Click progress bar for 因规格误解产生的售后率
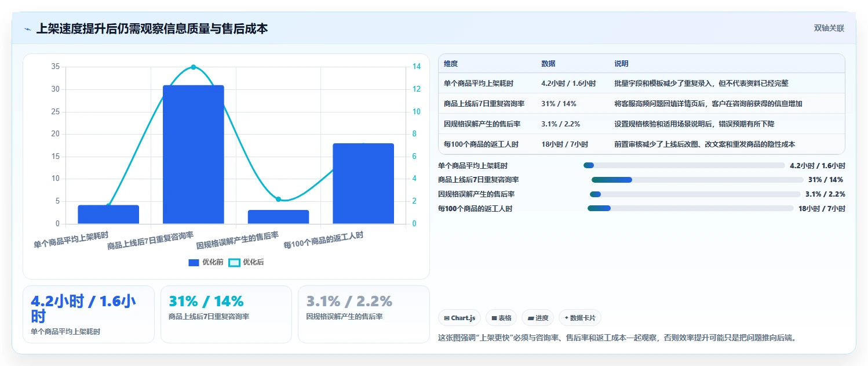 (695, 194)
